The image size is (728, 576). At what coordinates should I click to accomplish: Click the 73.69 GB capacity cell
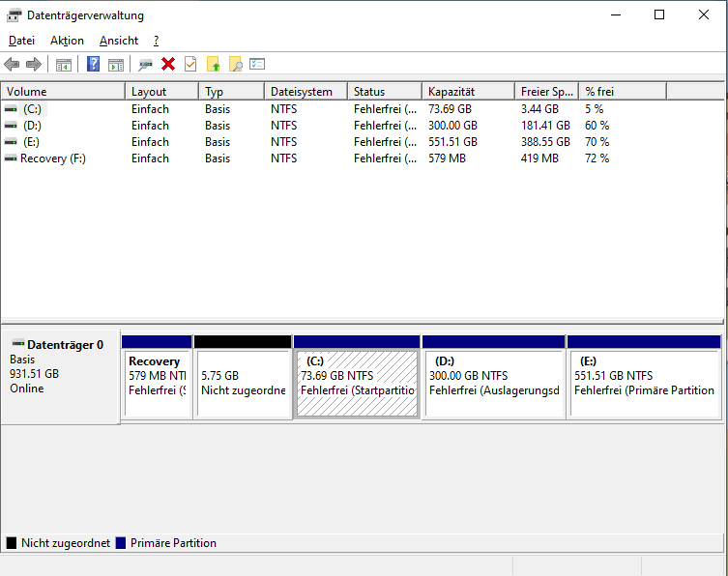tap(450, 109)
